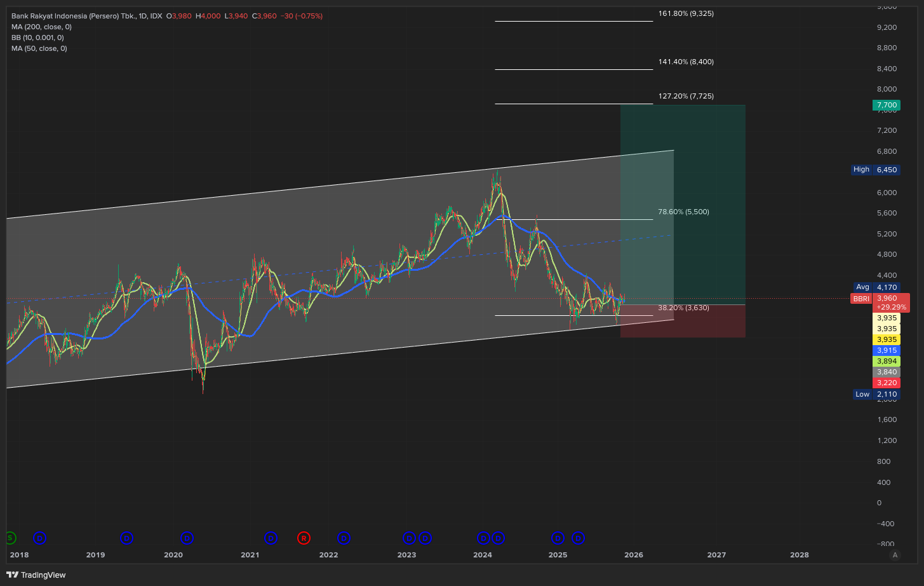Select the BB (10, 0.001, 0) indicator legend

click(x=37, y=37)
